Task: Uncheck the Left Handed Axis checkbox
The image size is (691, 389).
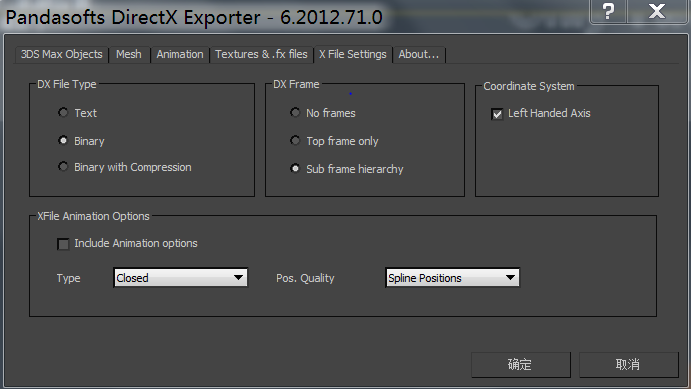Action: (497, 114)
